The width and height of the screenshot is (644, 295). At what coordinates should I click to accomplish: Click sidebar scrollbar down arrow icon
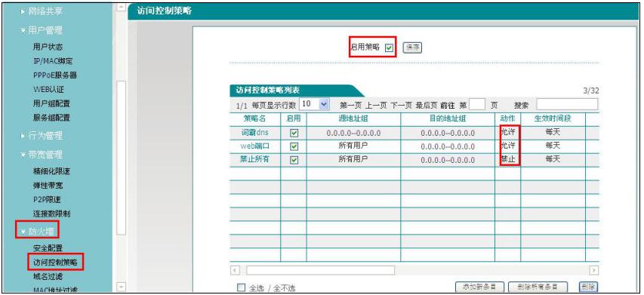tap(121, 286)
